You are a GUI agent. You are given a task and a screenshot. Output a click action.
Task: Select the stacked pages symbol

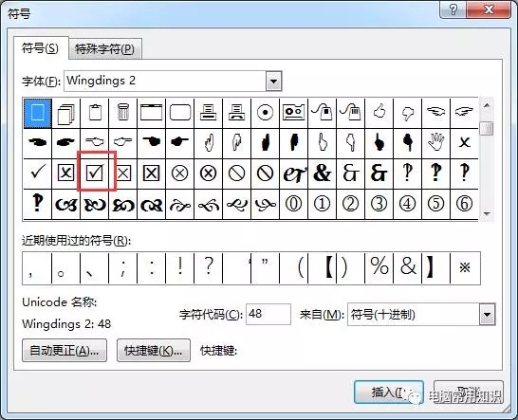66,113
